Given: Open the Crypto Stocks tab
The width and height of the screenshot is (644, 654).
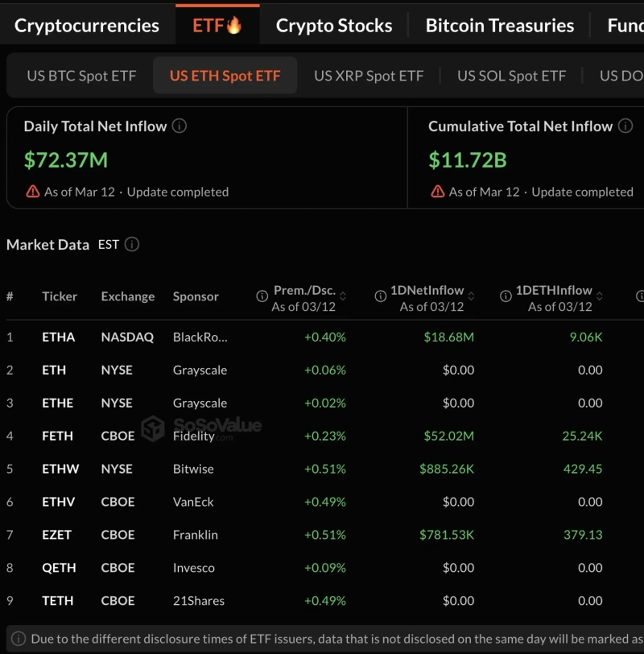Looking at the screenshot, I should tap(334, 26).
